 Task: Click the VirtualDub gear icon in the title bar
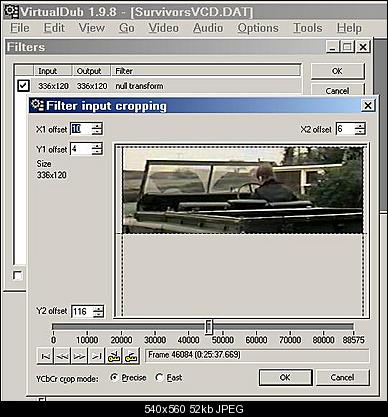11,11
